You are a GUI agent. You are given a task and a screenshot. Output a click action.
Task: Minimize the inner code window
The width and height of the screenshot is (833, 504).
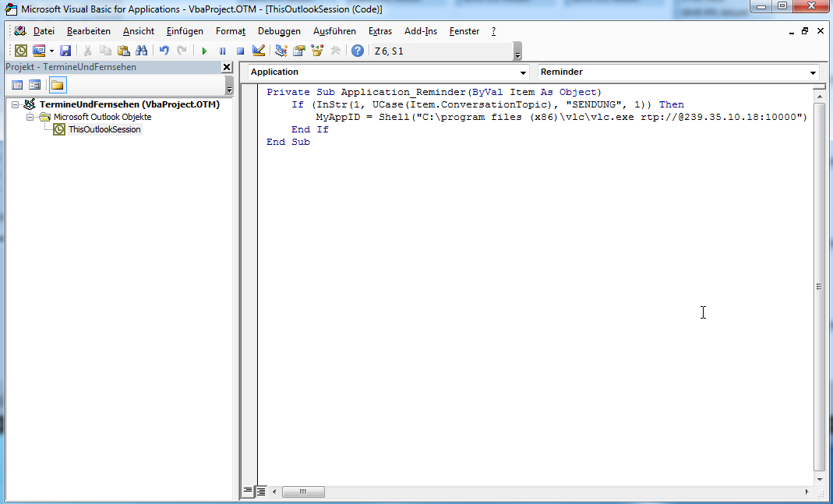point(791,31)
